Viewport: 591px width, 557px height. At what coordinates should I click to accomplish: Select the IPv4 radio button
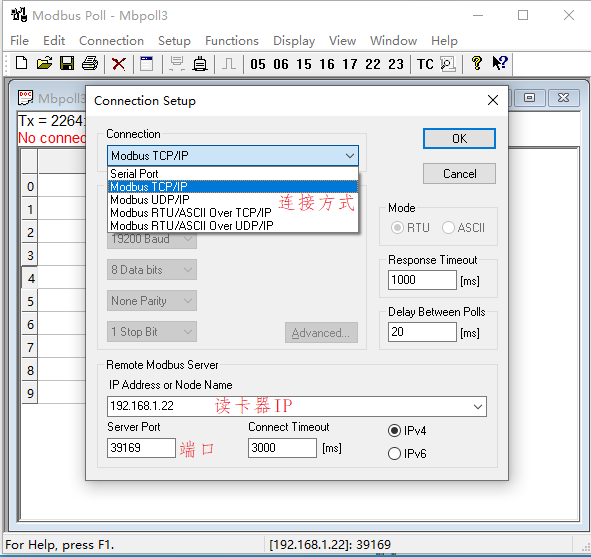click(x=394, y=430)
